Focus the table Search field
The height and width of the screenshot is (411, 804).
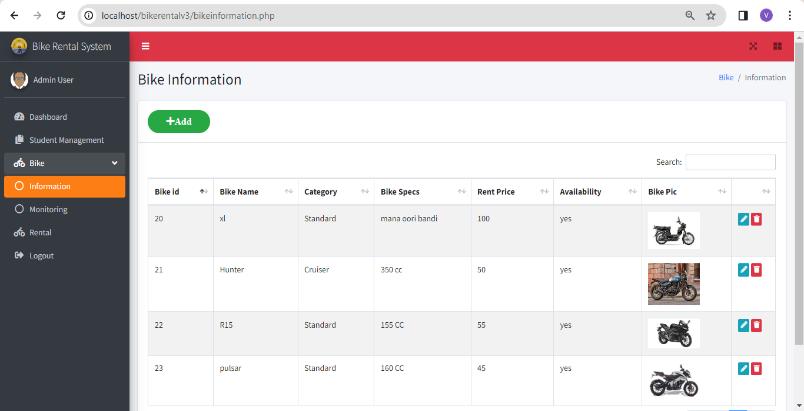pyautogui.click(x=730, y=162)
